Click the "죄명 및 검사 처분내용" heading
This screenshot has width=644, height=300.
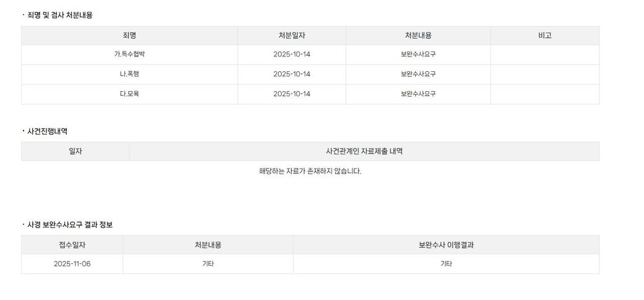click(60, 15)
